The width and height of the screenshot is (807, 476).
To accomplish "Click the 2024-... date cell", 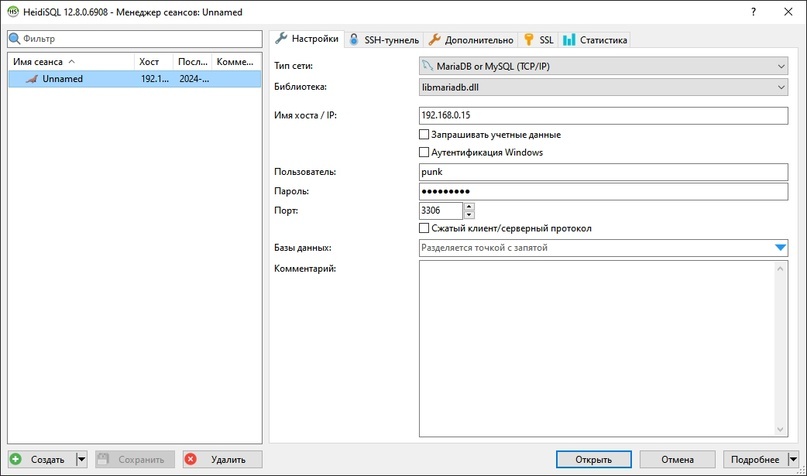I will point(194,79).
